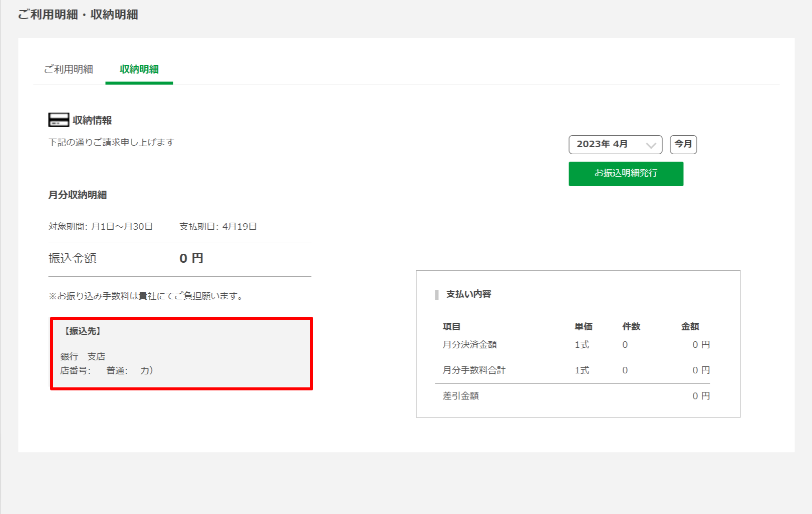Open the 2023年 4月 month dropdown
812x514 pixels.
click(x=615, y=145)
